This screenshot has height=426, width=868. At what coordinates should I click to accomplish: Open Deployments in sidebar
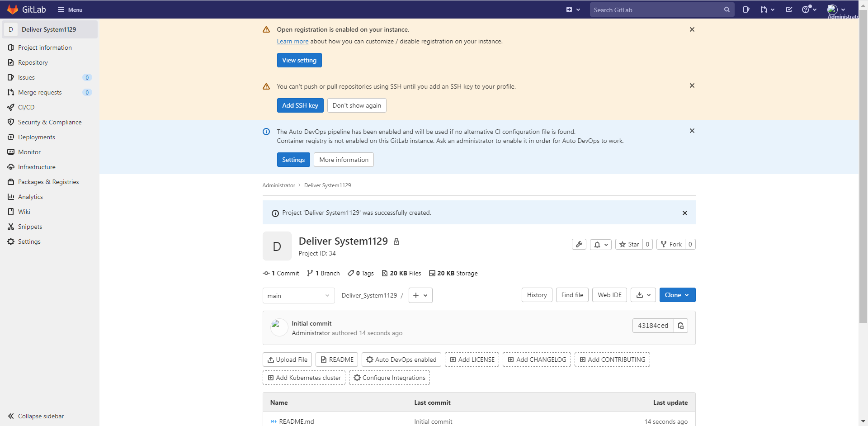click(49, 137)
